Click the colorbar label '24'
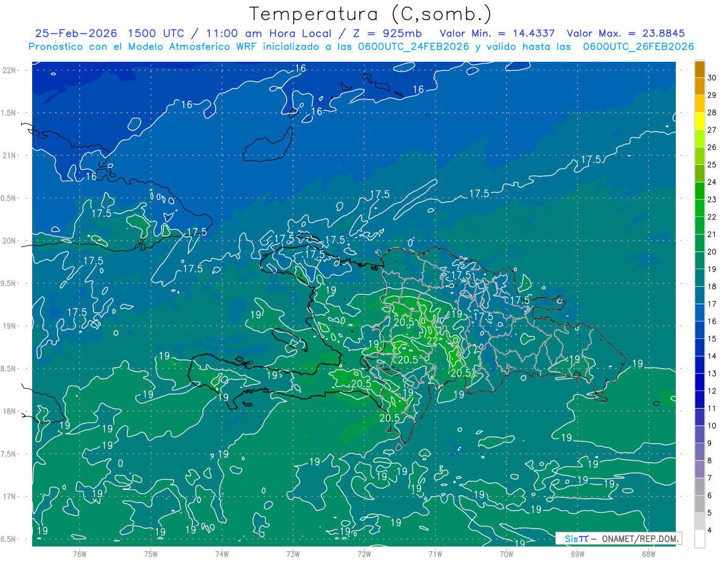This screenshot has height=562, width=728. point(712,182)
